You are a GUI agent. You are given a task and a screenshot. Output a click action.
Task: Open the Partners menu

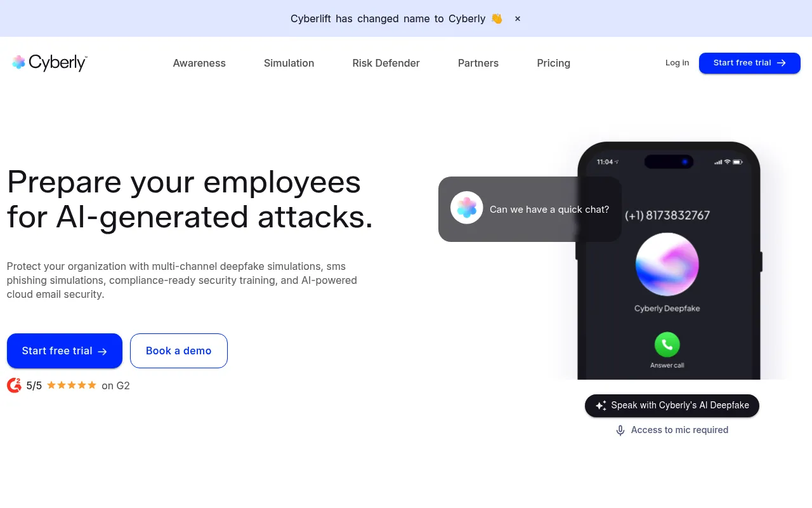click(478, 63)
